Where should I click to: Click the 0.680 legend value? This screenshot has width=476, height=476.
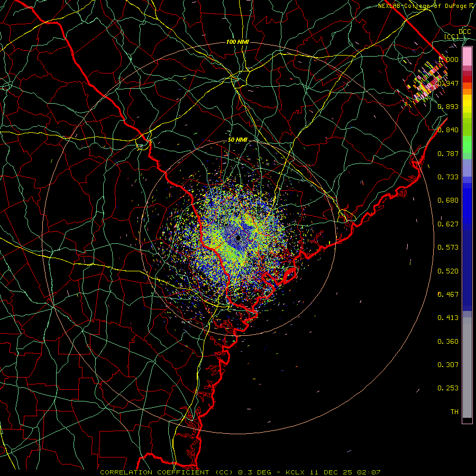point(448,200)
